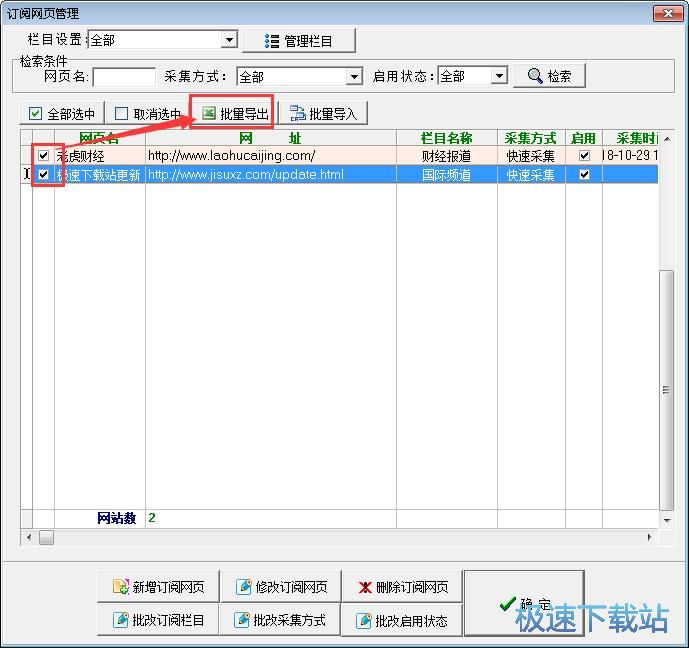Sort by 网页名 column header
Viewport: 689px width, 648px height.
coord(100,138)
